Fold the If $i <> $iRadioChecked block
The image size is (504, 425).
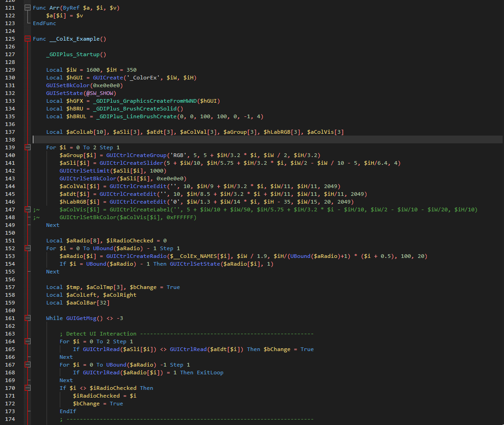point(27,388)
